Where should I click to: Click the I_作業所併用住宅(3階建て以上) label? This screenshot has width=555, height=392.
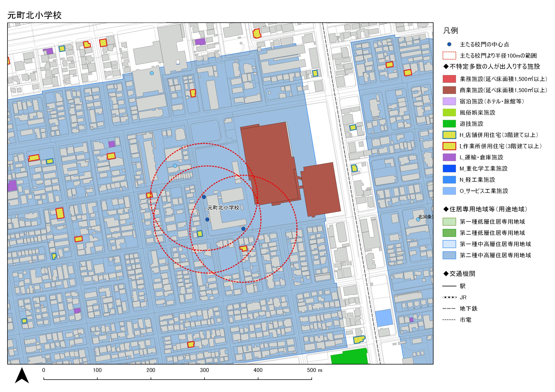[501, 146]
